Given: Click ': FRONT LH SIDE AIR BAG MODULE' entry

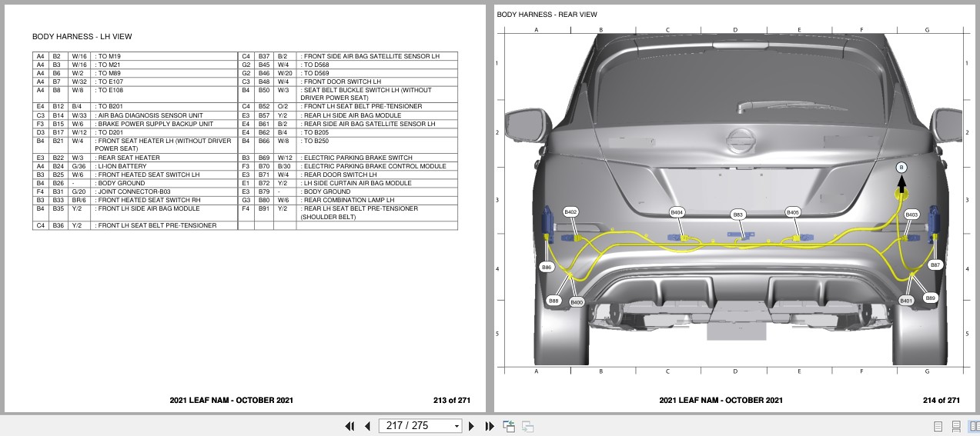Looking at the screenshot, I should click(147, 208).
